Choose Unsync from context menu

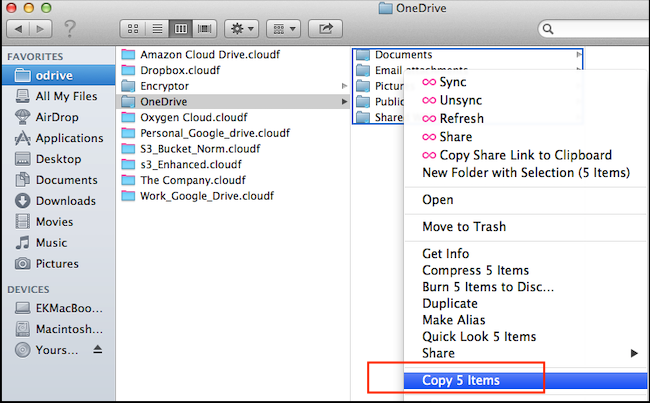point(459,100)
